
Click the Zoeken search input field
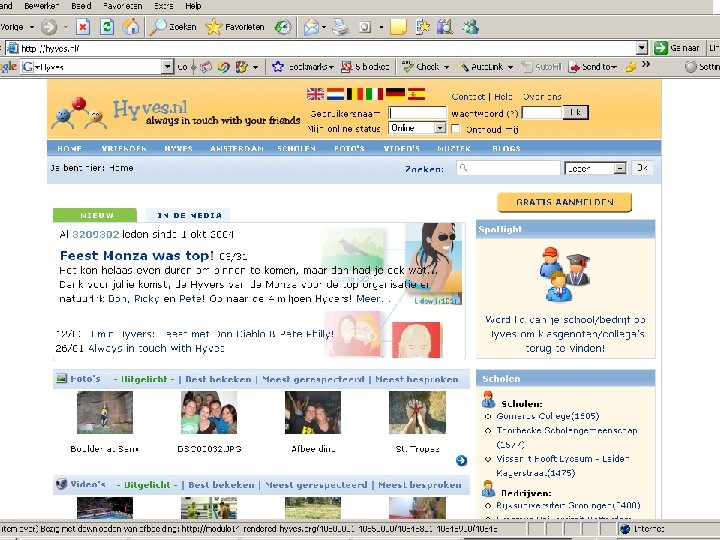pos(508,168)
